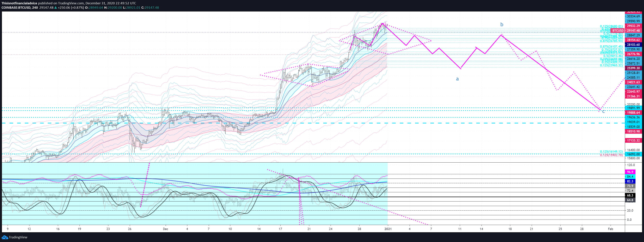Image resolution: width=644 pixels, height=242 pixels.
Task: Click the 26776.96 price label
Action: pos(634,54)
